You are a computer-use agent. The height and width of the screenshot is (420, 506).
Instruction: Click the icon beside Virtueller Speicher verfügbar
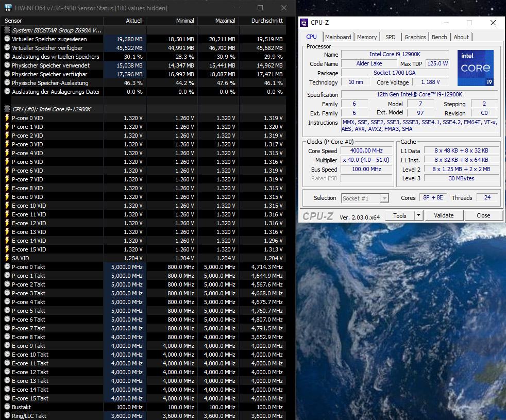click(x=7, y=47)
